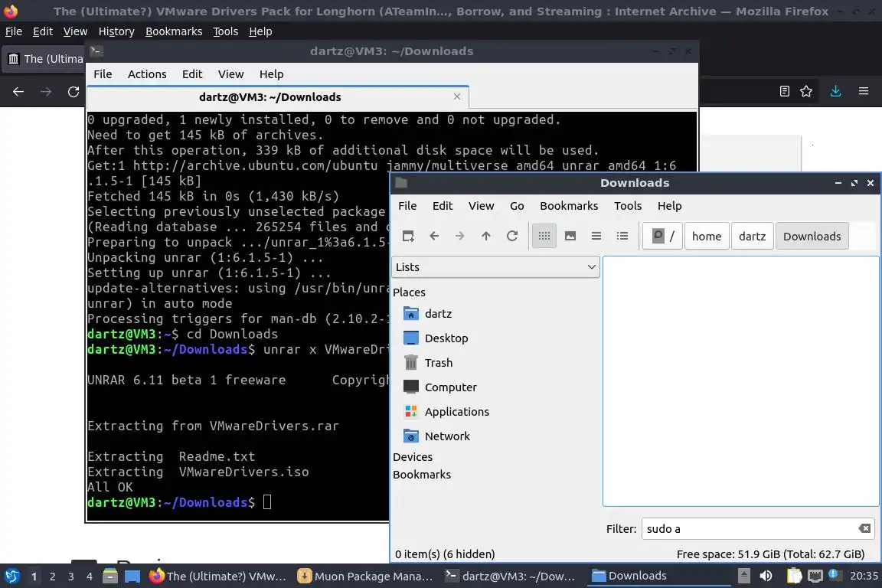The width and height of the screenshot is (882, 588).
Task: Open View menu in terminal window
Action: 230,74
